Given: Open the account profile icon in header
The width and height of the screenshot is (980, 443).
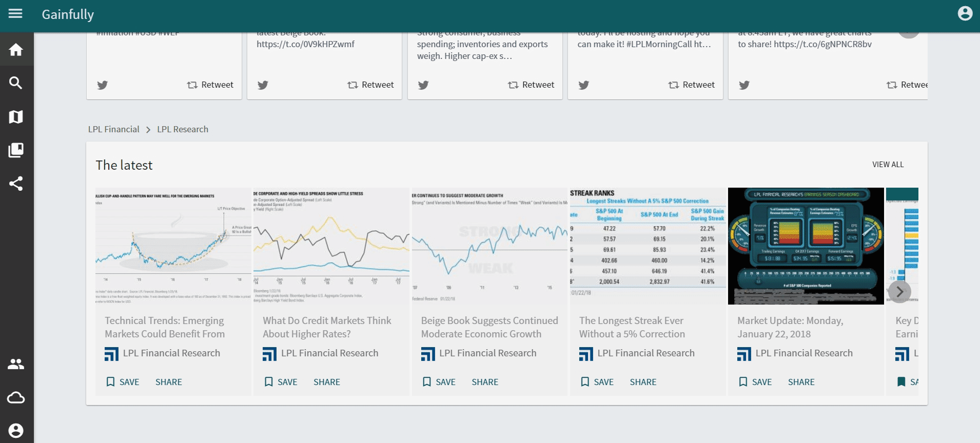Looking at the screenshot, I should coord(965,13).
